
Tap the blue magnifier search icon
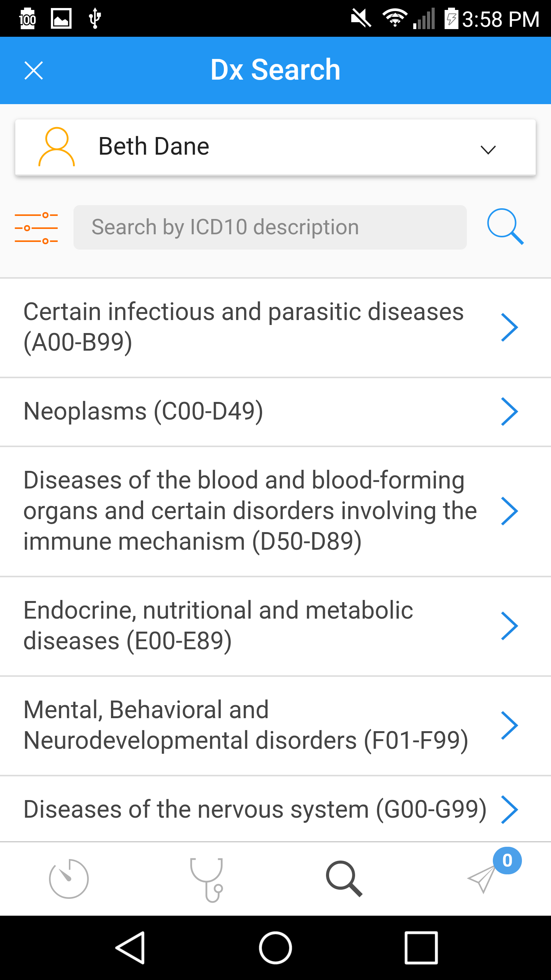(x=505, y=227)
